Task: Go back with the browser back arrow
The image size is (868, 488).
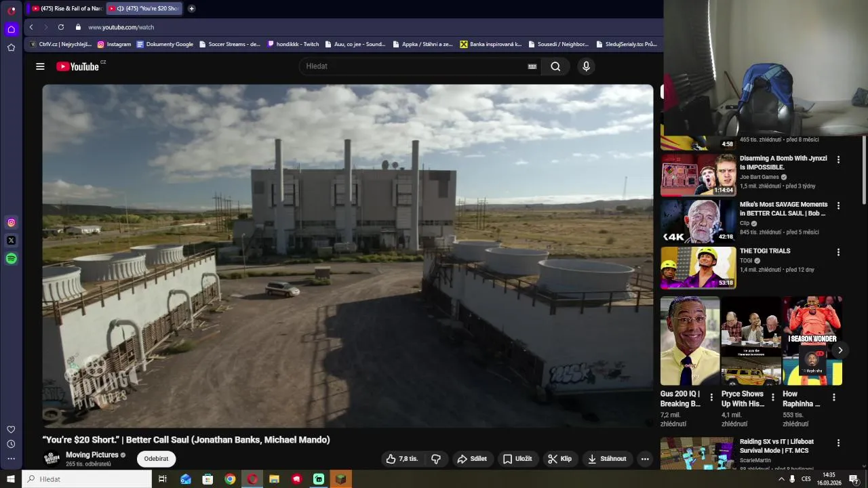Action: [x=31, y=27]
